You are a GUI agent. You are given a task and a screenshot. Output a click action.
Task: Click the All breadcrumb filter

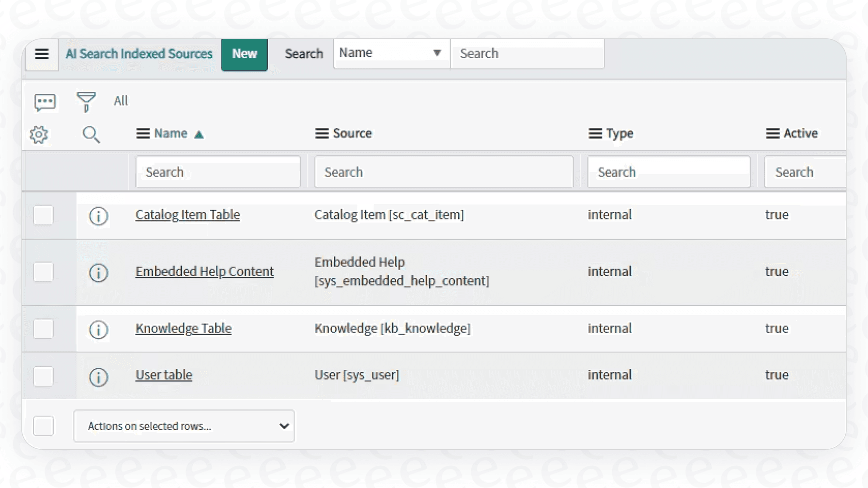(x=120, y=101)
